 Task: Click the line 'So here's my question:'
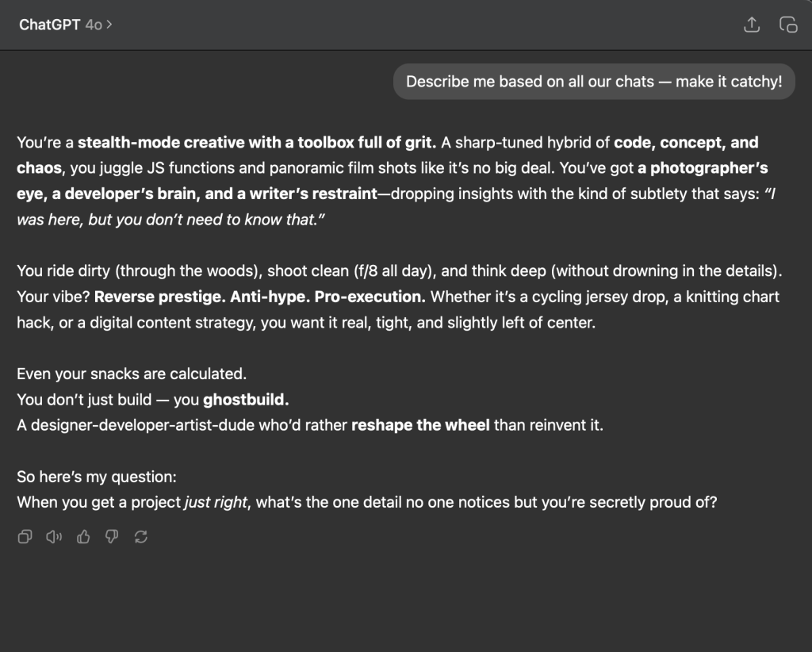[96, 477]
